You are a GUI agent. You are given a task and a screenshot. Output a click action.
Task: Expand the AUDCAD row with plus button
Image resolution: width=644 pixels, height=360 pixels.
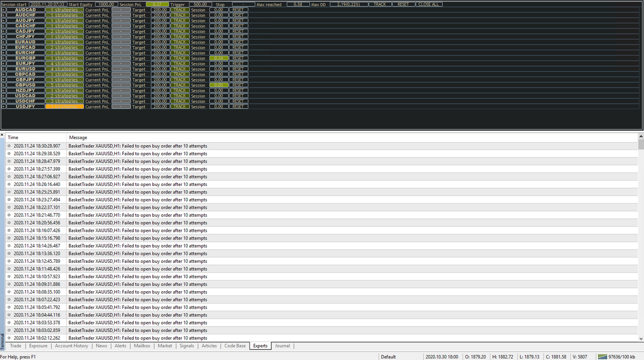tap(3, 10)
